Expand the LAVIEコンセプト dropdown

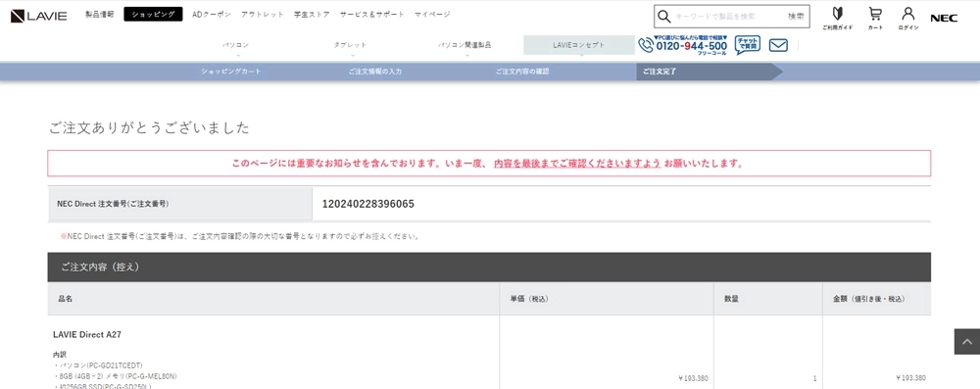tap(579, 46)
